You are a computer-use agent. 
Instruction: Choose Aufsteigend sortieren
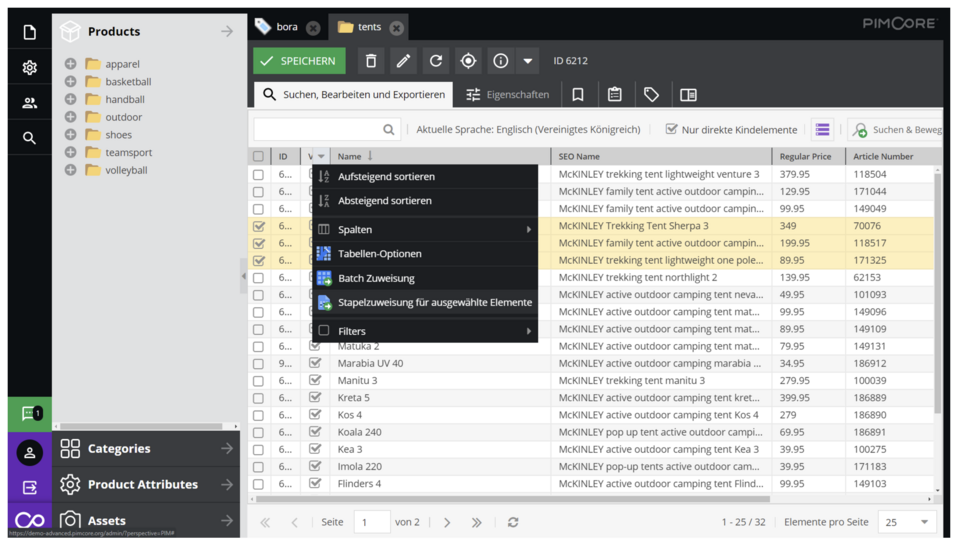(x=425, y=176)
